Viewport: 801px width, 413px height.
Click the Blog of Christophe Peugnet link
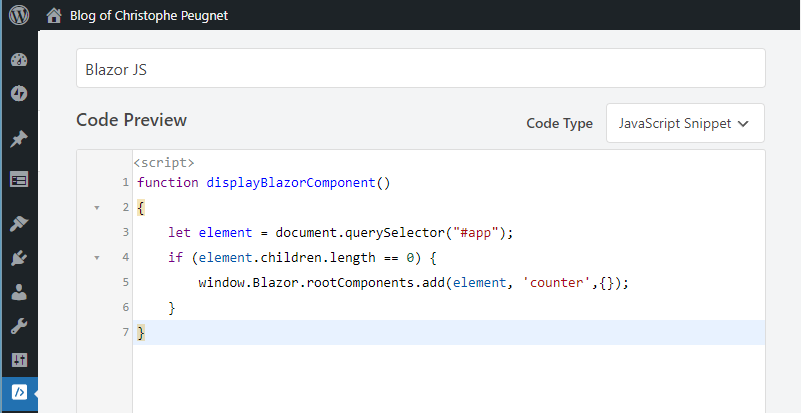click(149, 15)
